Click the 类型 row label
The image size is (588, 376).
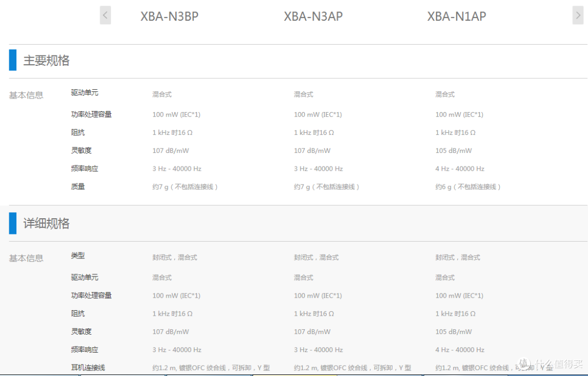(78, 256)
